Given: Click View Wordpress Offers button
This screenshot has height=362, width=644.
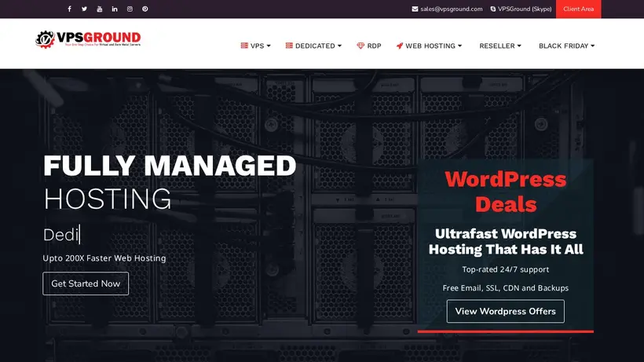Looking at the screenshot, I should (x=505, y=311).
